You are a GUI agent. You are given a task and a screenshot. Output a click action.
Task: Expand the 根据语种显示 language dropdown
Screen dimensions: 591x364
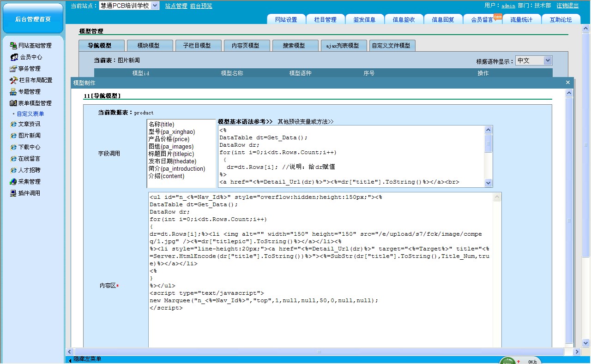(547, 60)
